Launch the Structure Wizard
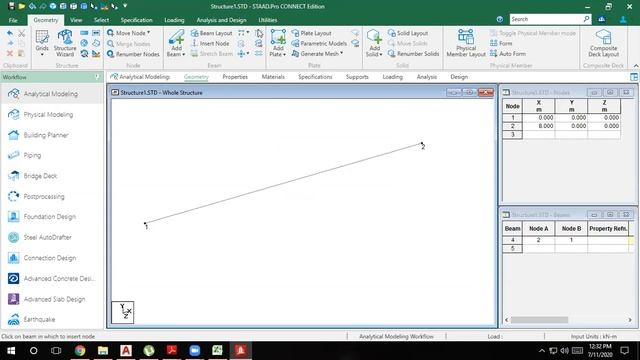 [x=65, y=43]
